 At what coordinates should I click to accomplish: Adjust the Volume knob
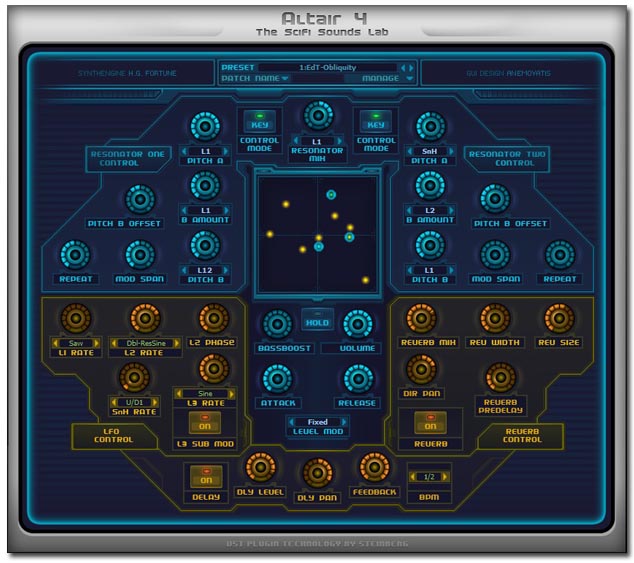point(357,324)
